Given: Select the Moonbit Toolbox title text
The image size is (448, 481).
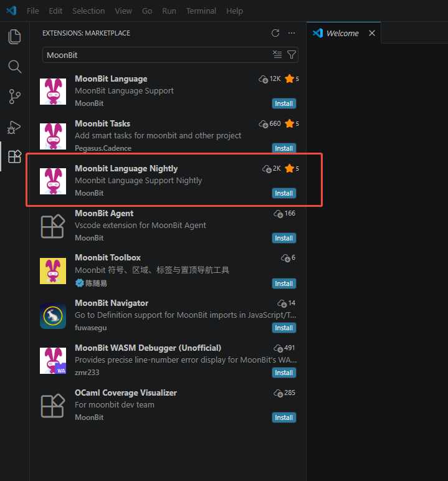Looking at the screenshot, I should pos(108,257).
